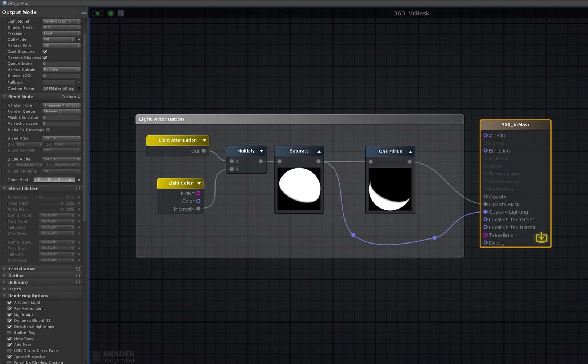
Task: Toggle Stencil Buffer section checkbox
Action: (x=78, y=189)
